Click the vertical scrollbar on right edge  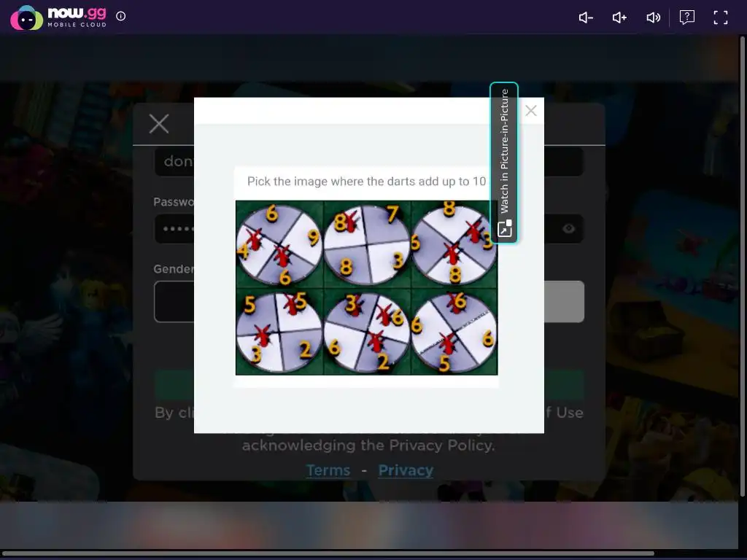pos(742,267)
